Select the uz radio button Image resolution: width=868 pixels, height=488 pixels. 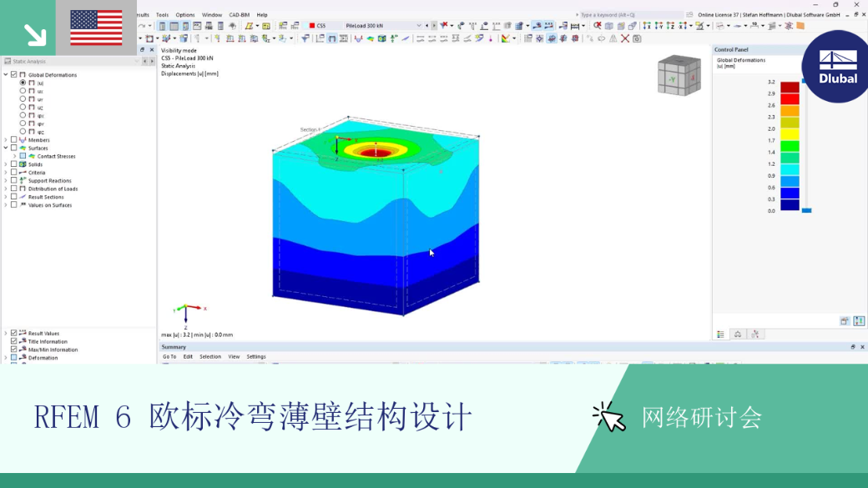pos(23,107)
